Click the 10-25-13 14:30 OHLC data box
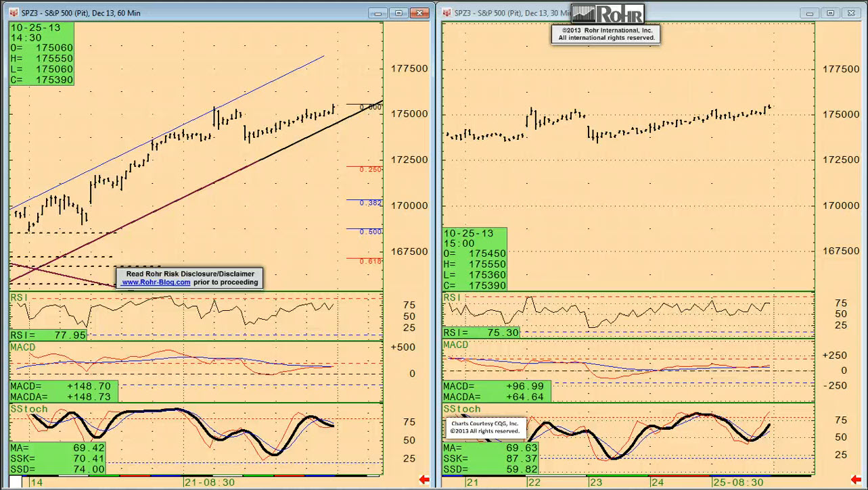 [x=41, y=54]
